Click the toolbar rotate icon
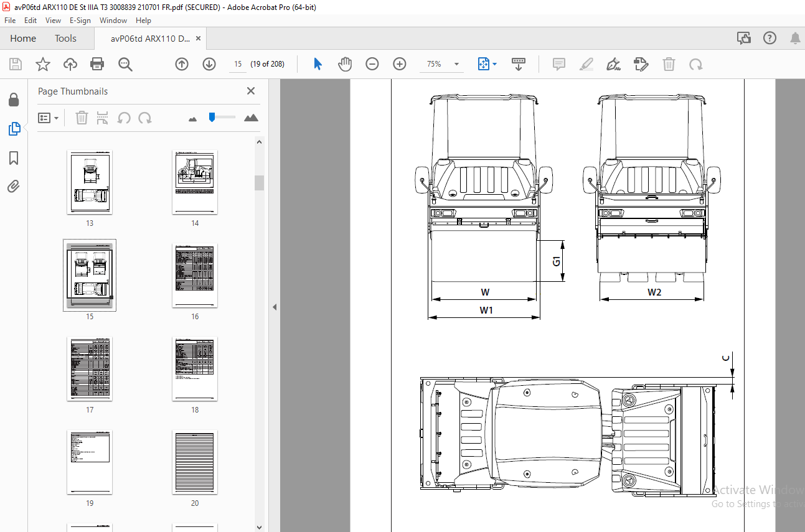Screen dimensions: 805x532 [x=696, y=64]
